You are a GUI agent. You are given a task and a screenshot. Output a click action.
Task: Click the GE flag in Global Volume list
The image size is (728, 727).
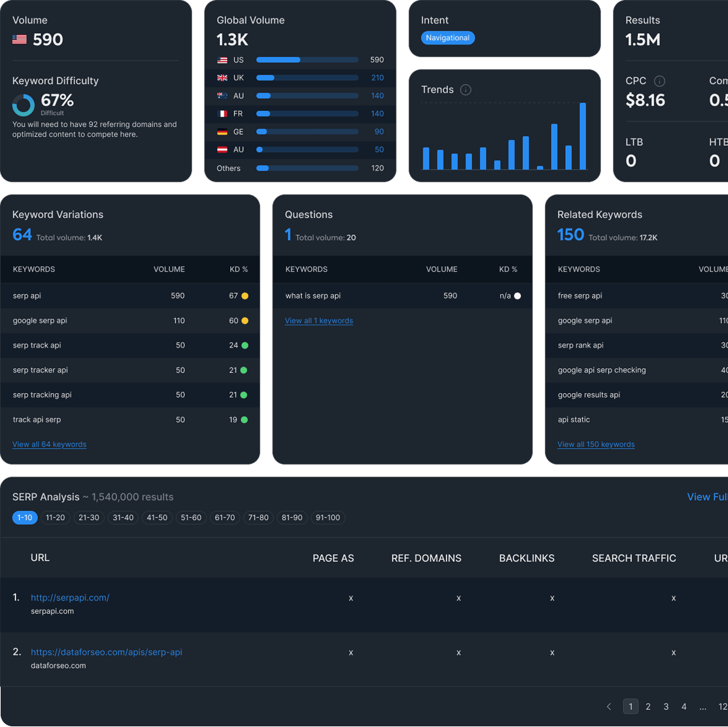[222, 131]
